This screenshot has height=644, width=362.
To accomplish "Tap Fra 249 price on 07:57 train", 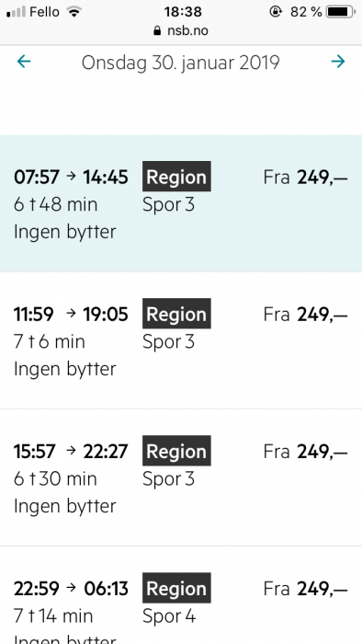I will click(x=305, y=178).
